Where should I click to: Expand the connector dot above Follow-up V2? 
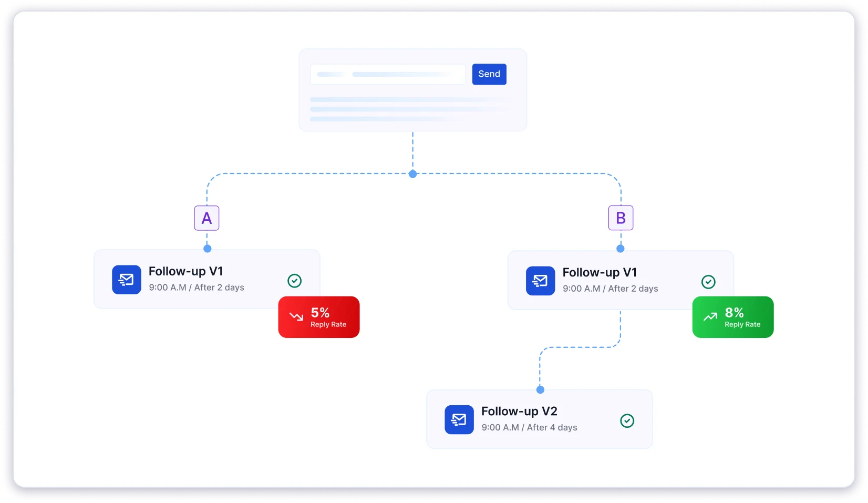pyautogui.click(x=540, y=389)
